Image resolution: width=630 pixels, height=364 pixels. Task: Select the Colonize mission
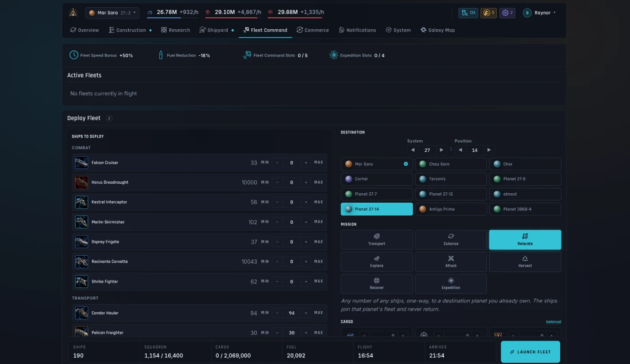tap(451, 240)
